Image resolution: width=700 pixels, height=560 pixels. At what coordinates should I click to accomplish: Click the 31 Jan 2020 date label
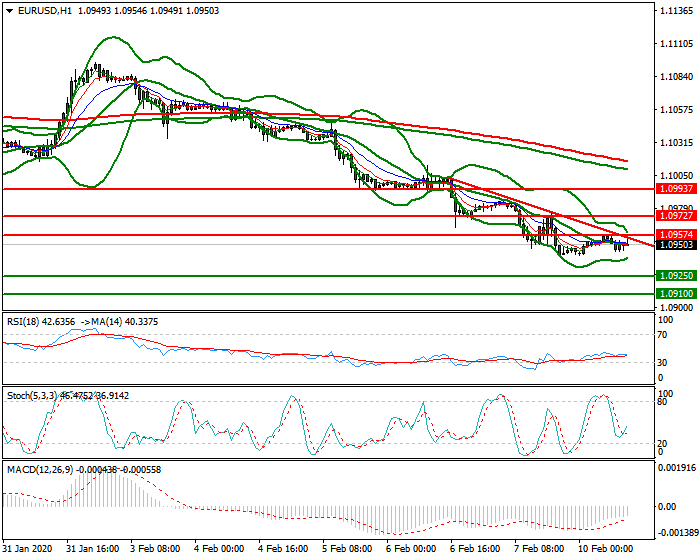28,549
